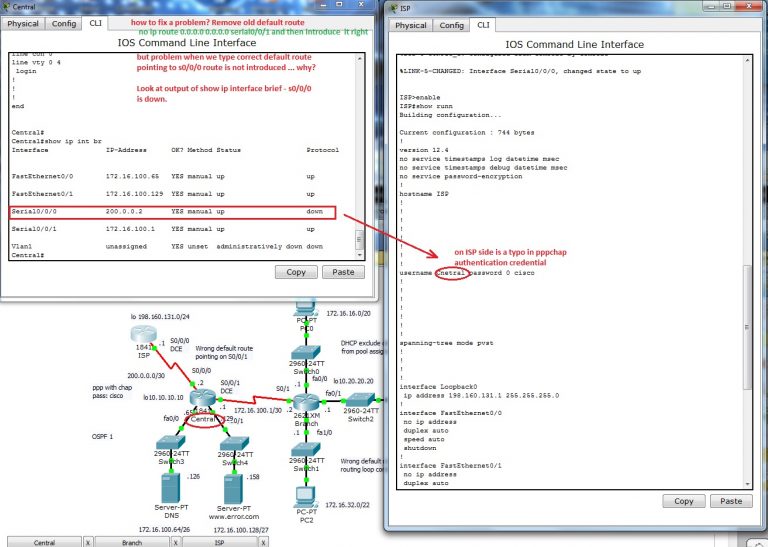Click the 2960-24TT Switch1 icon
Image resolution: width=768 pixels, height=547 pixels.
coord(306,449)
